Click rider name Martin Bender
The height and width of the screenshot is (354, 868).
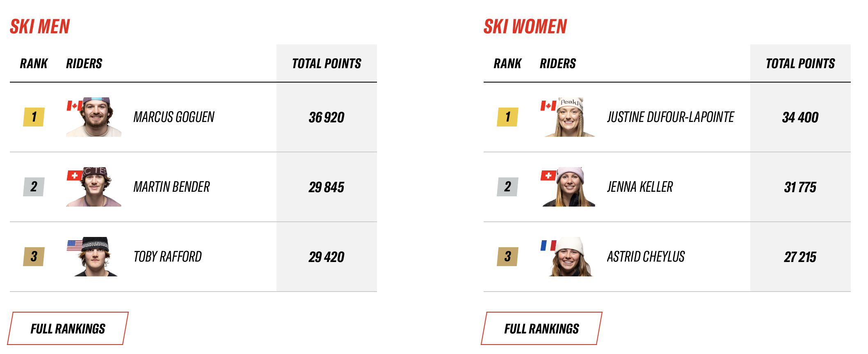(171, 187)
